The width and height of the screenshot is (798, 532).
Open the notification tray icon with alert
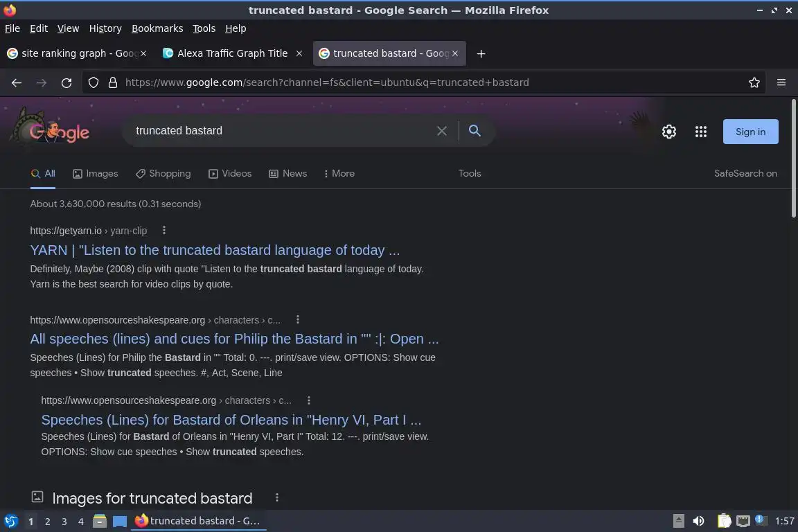click(x=761, y=520)
